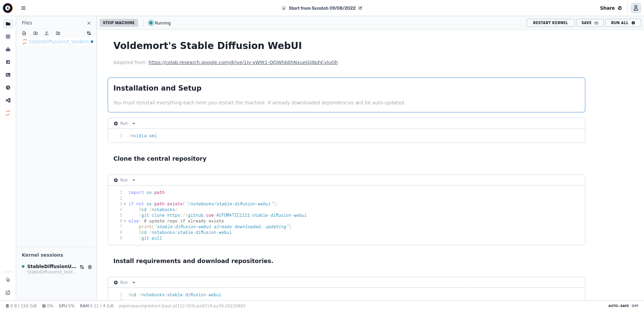
Task: Click the upload folder icon
Action: click(58, 33)
